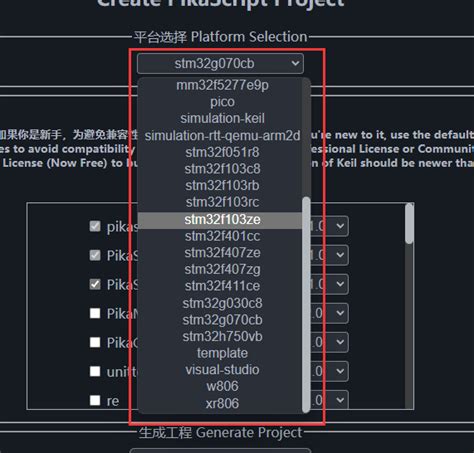This screenshot has height=453, width=474.
Task: Select simulation-keil in the dropdown list
Action: [222, 119]
